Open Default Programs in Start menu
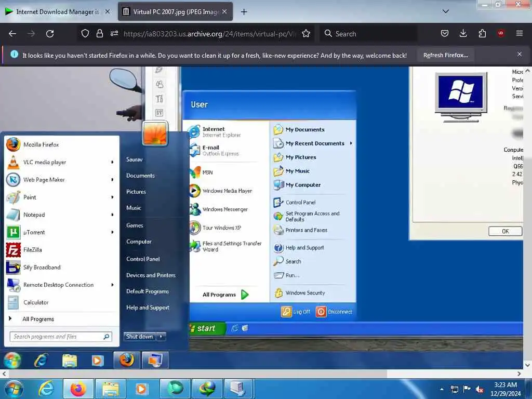Screen dimensions: 532x399 coord(148,291)
